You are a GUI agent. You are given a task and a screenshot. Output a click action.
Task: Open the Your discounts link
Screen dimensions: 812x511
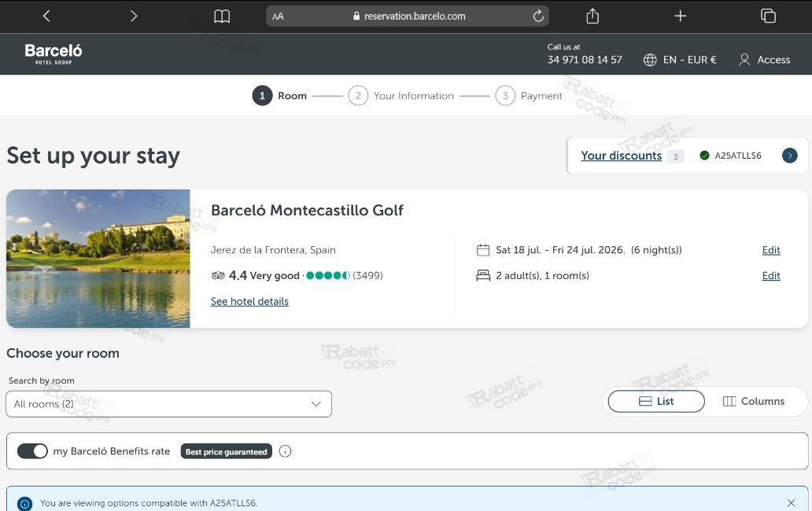click(x=621, y=156)
